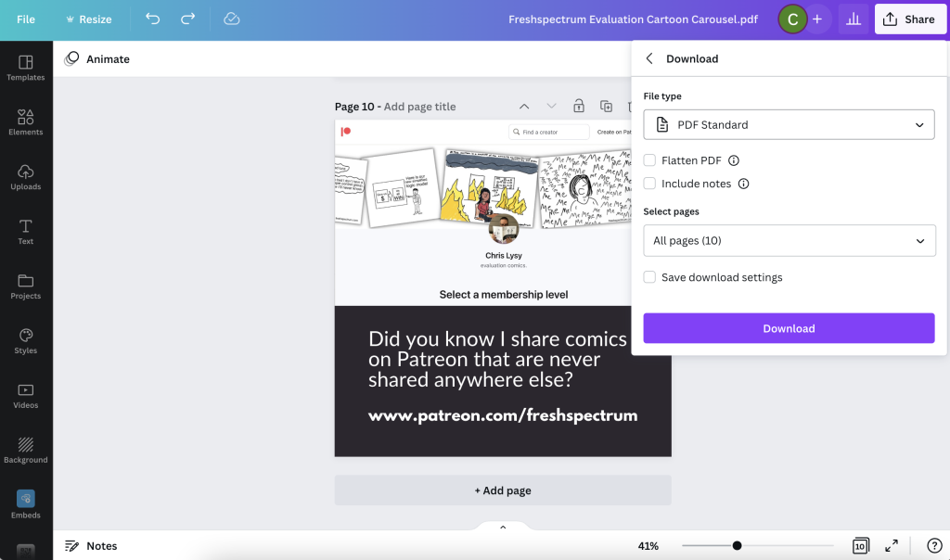The width and height of the screenshot is (950, 560).
Task: Open grid view with the page count icon
Action: click(x=860, y=546)
